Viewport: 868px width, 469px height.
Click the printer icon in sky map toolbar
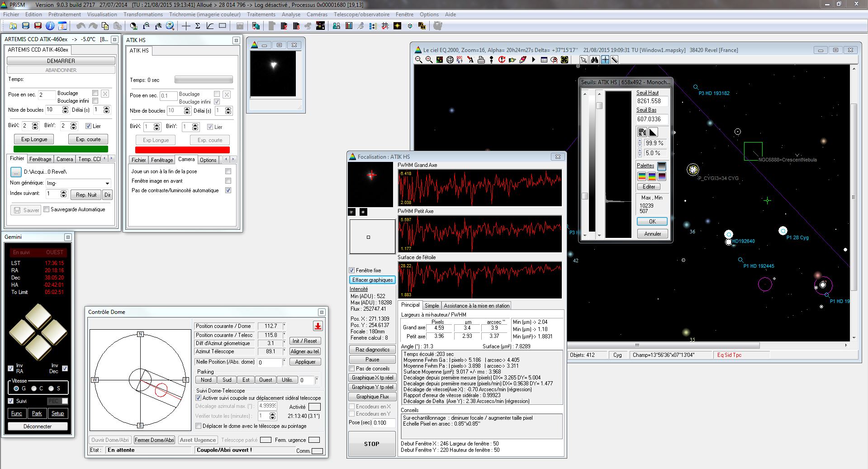[481, 60]
